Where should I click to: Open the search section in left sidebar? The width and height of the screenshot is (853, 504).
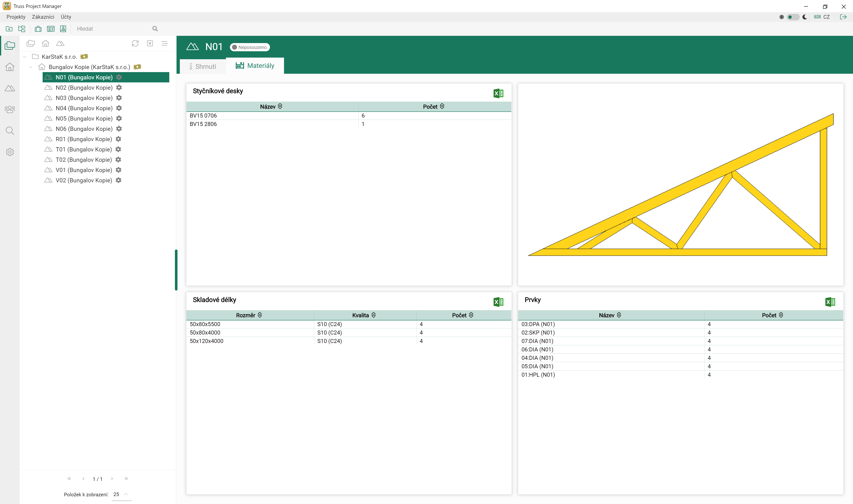[10, 131]
